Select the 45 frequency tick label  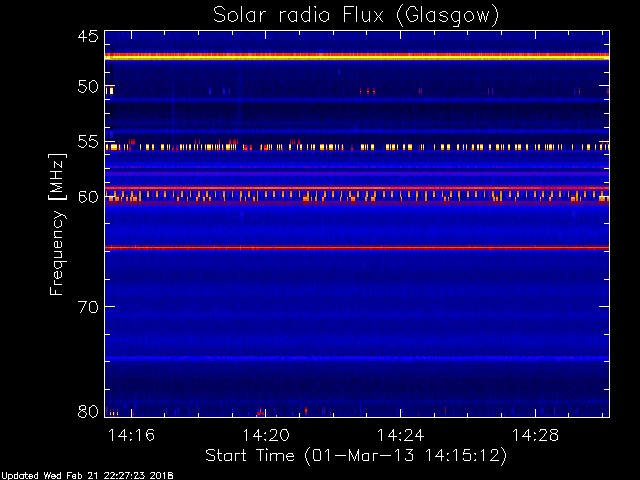(88, 36)
